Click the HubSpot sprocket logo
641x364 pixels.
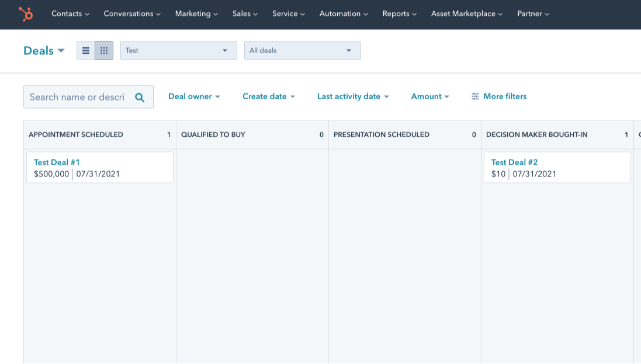click(x=25, y=13)
